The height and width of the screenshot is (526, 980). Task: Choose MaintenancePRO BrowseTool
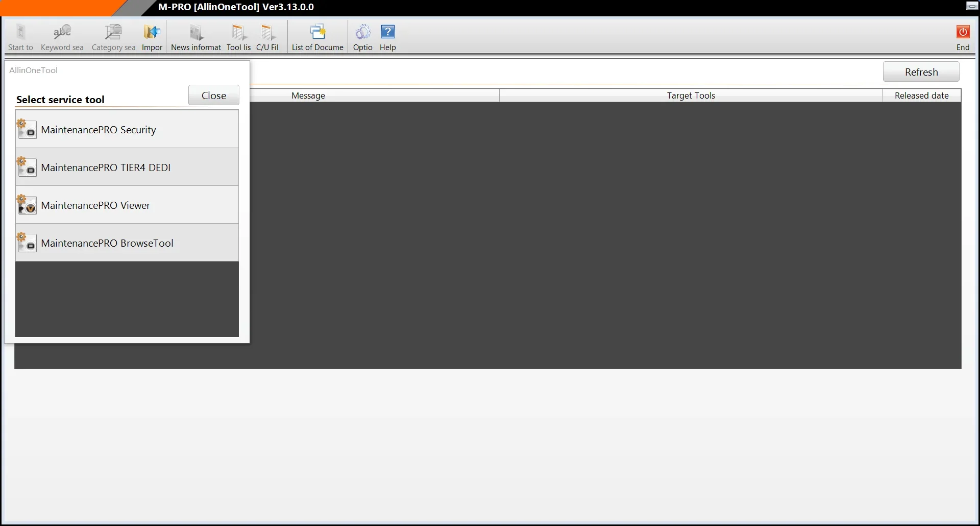pyautogui.click(x=127, y=243)
